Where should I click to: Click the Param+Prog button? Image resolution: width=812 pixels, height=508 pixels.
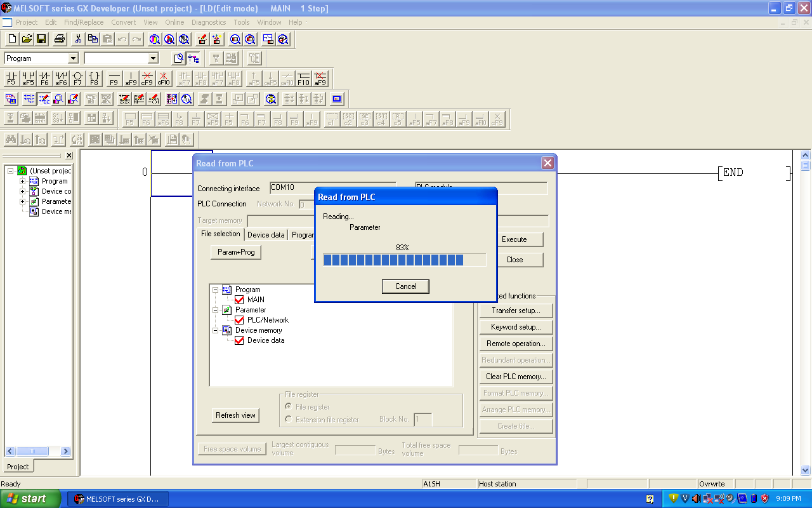(235, 251)
